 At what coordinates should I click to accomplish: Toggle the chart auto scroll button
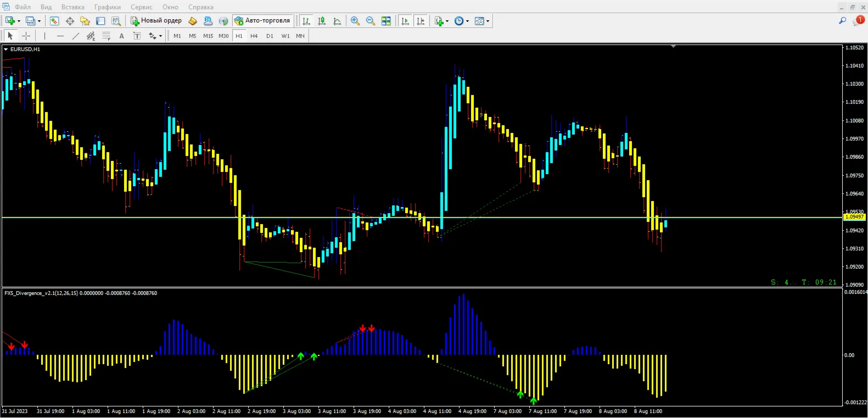(405, 21)
